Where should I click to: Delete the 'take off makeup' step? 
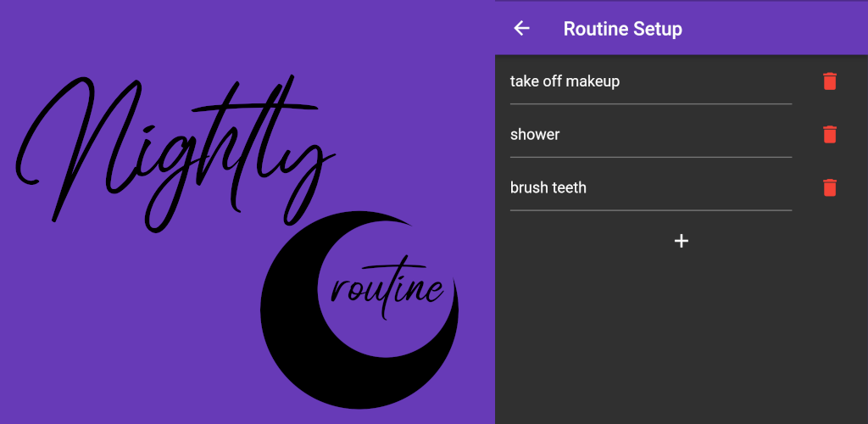coord(829,81)
